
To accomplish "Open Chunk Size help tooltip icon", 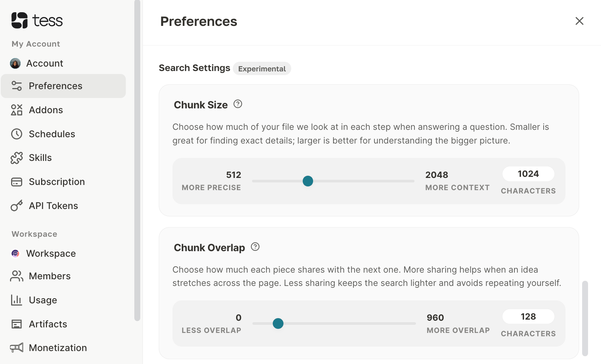I will tap(238, 104).
